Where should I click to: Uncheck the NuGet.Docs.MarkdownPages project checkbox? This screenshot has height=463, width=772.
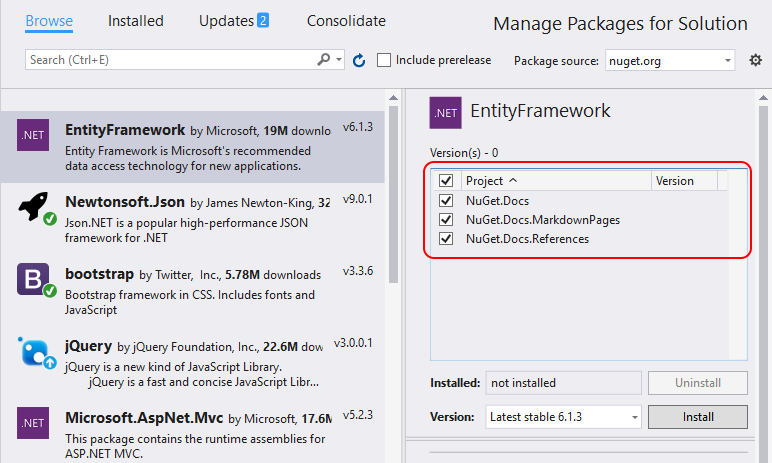tap(446, 220)
